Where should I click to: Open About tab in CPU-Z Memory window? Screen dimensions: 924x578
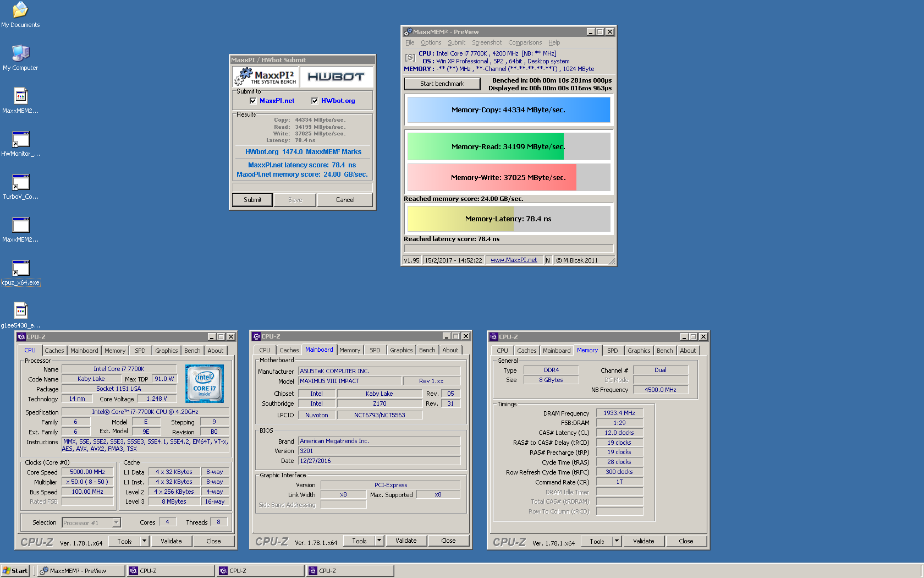[x=688, y=351]
